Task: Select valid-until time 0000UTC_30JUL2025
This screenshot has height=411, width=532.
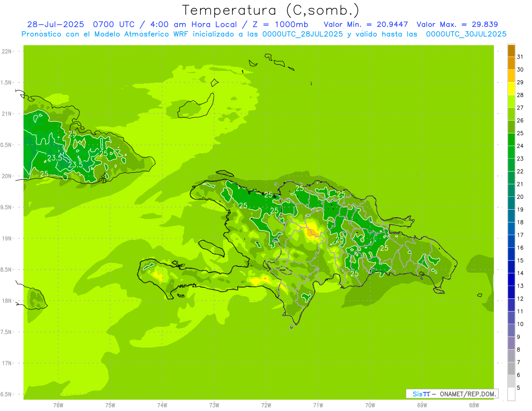Action: pyautogui.click(x=466, y=34)
